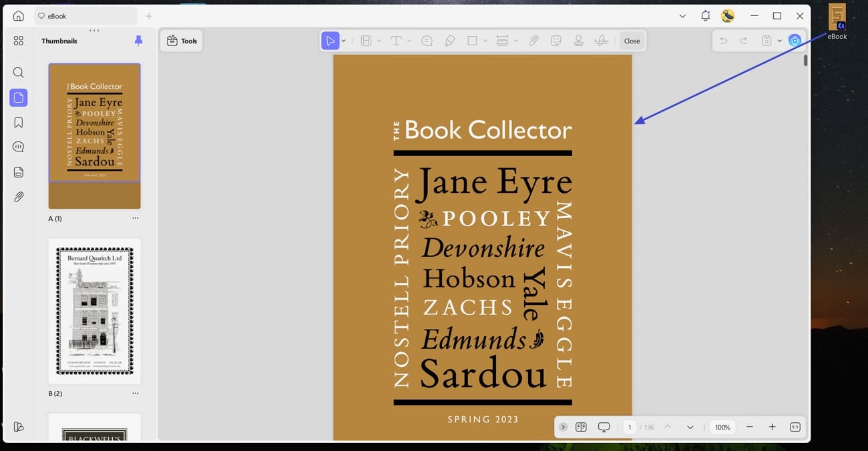Open the Attachments paperclip in sidebar
Image resolution: width=868 pixels, height=451 pixels.
(19, 197)
